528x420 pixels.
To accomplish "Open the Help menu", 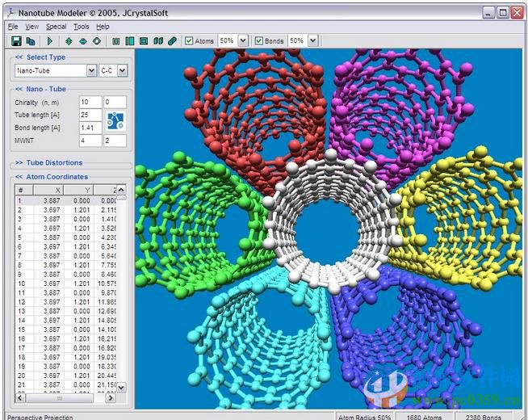I will [x=103, y=27].
